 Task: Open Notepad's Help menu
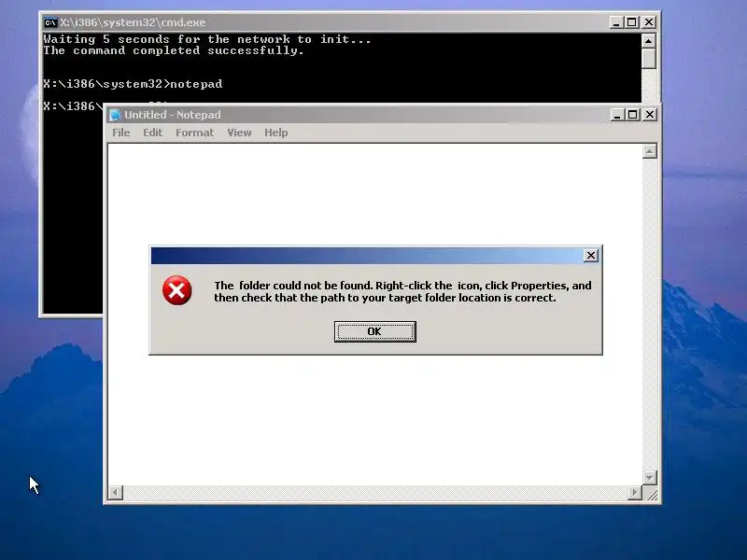275,133
